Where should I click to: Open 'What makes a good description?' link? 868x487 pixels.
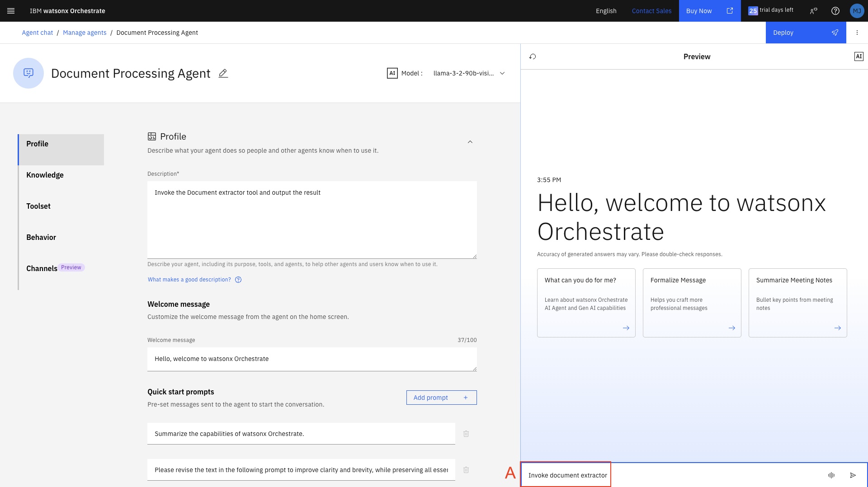coord(189,280)
